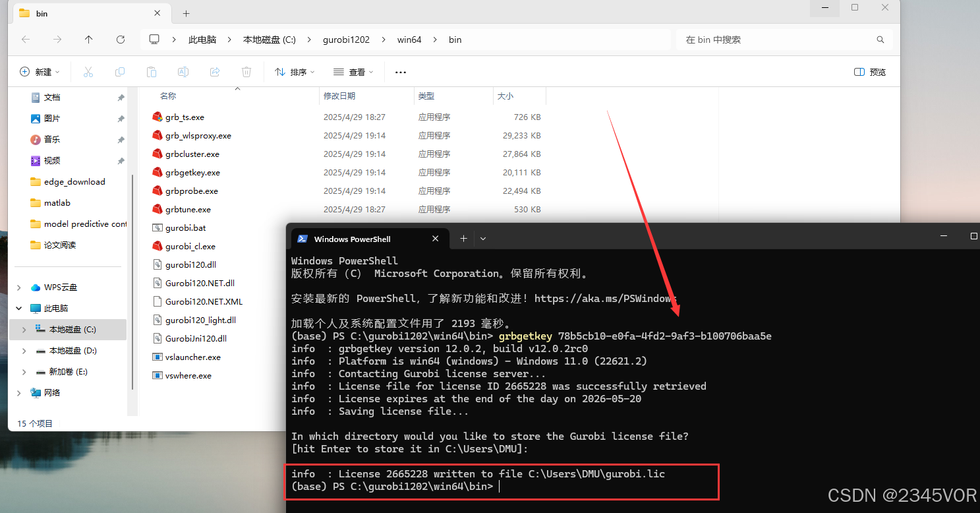Click the gurobi.bat file icon
Screen dimensions: 980x513
click(x=157, y=227)
